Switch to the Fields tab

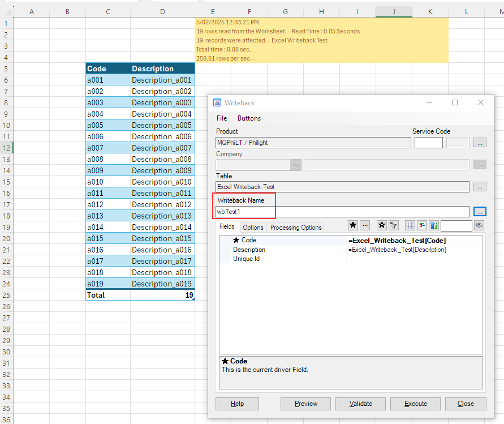click(227, 226)
